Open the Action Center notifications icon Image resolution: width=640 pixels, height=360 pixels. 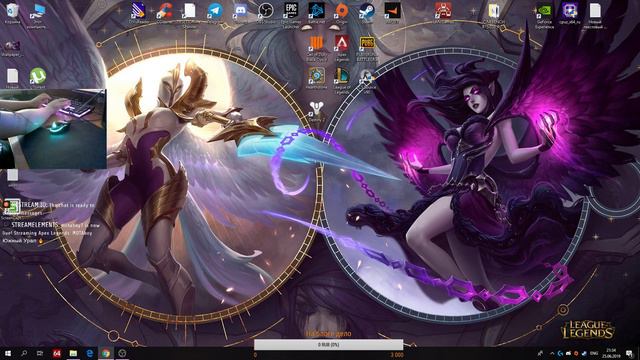coord(630,353)
